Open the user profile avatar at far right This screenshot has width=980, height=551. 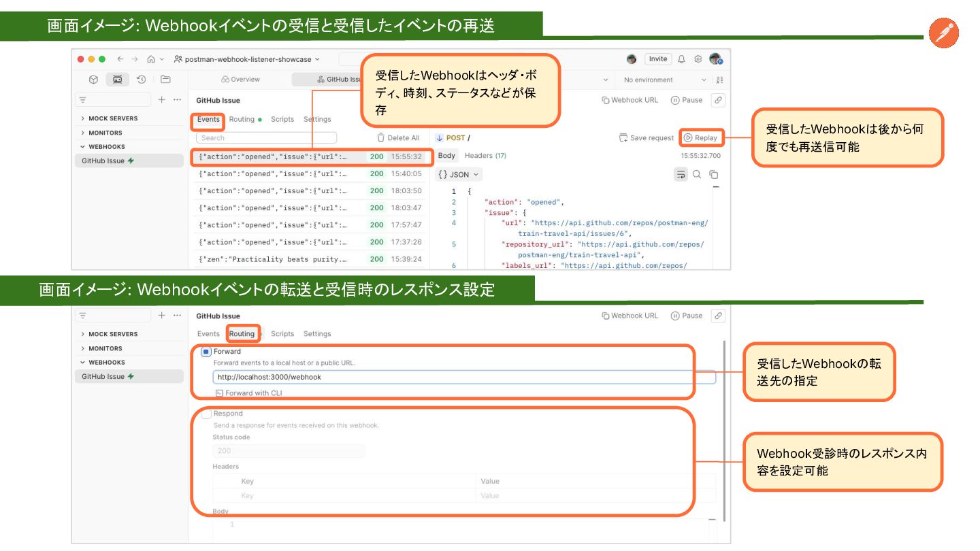[715, 59]
